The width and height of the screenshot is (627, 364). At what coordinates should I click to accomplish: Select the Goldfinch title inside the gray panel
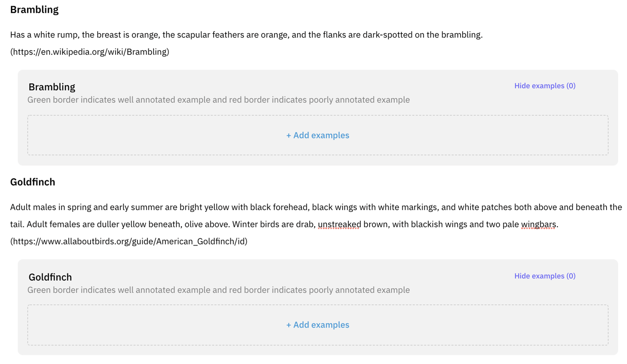tap(50, 277)
